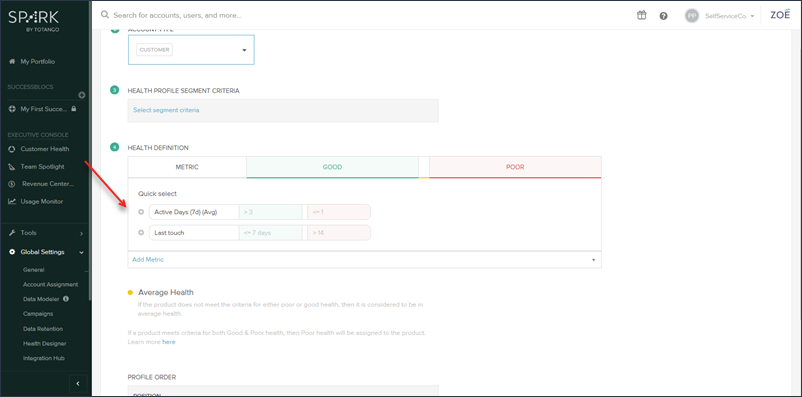Screen dimensions: 802x397
Task: Open the gift box icon in header
Action: click(641, 15)
